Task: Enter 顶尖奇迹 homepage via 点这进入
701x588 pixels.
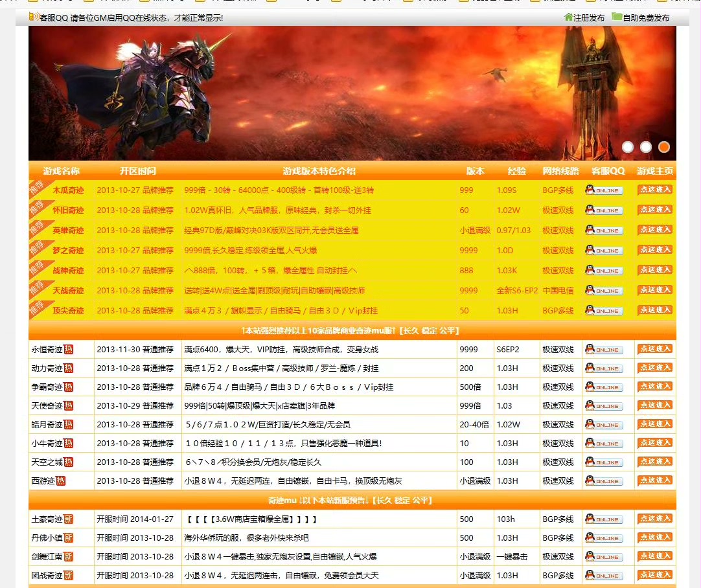Action: point(655,311)
